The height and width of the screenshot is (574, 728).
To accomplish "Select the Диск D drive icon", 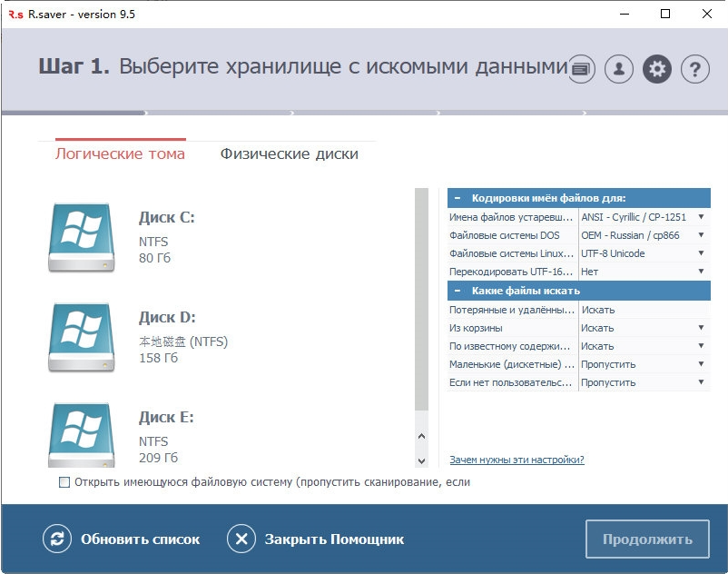I will point(82,338).
